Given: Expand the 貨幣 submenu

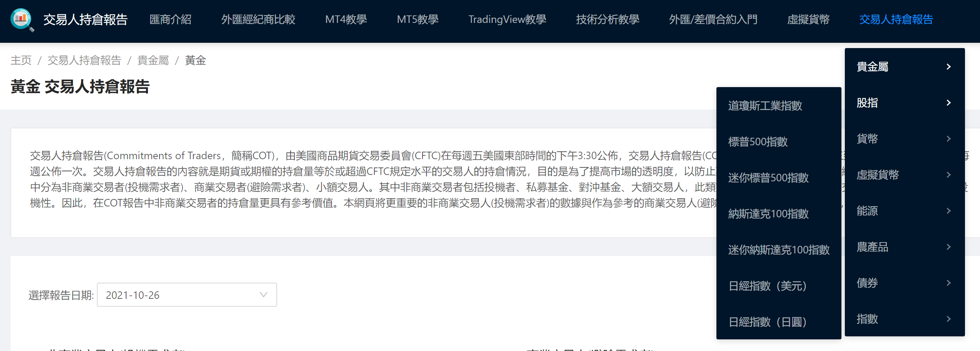Looking at the screenshot, I should pos(904,139).
